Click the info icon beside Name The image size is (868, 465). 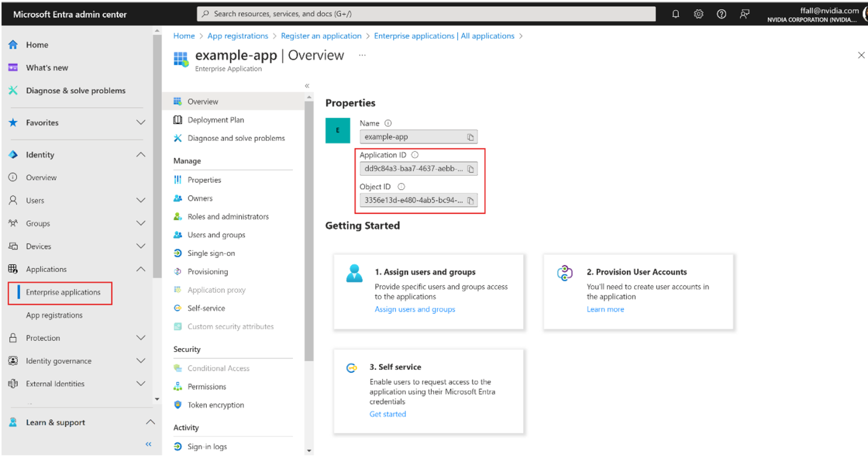point(388,123)
